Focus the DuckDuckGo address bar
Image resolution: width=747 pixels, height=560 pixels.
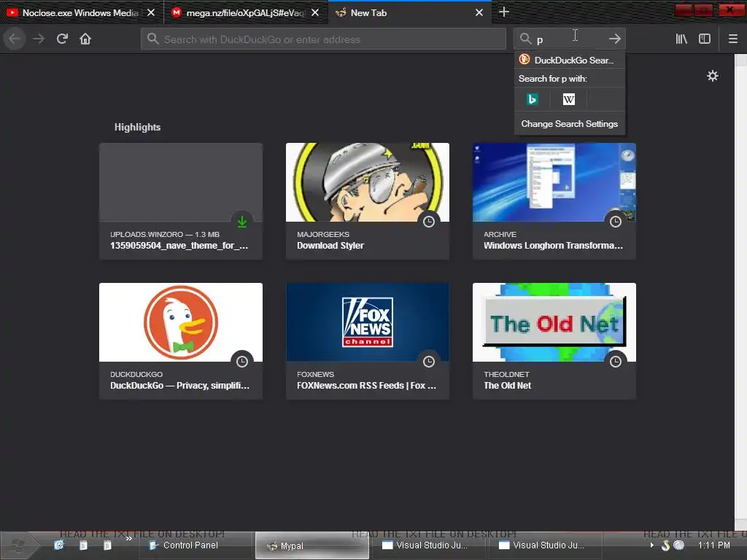pyautogui.click(x=323, y=39)
